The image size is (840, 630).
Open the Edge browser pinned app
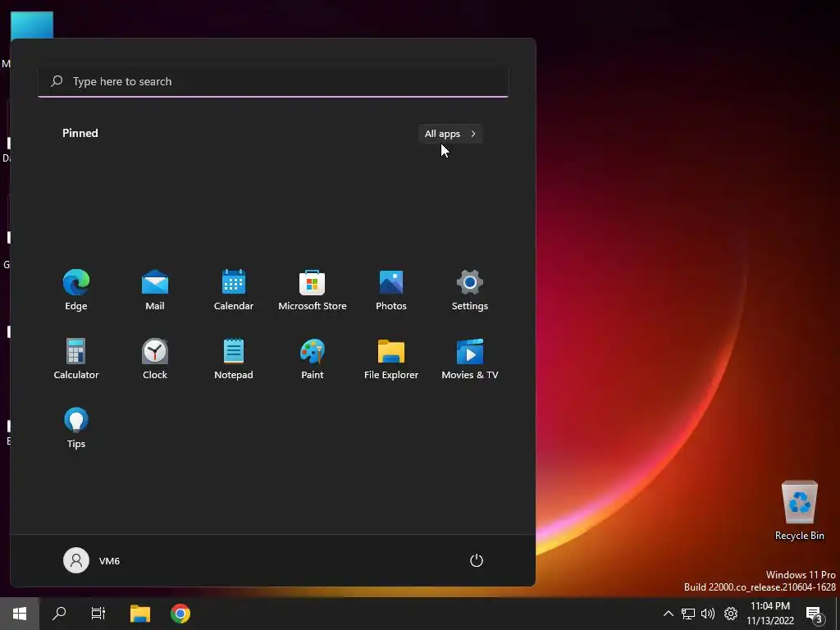tap(76, 290)
